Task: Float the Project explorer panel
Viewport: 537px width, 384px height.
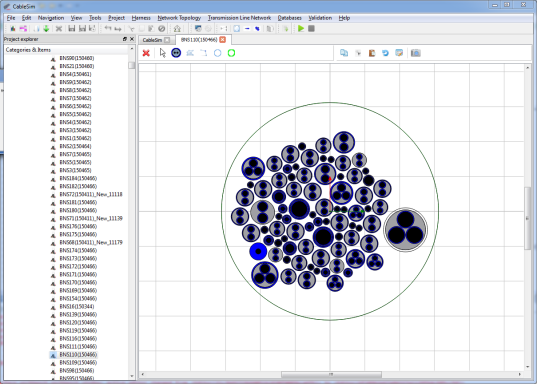Action: click(x=125, y=39)
